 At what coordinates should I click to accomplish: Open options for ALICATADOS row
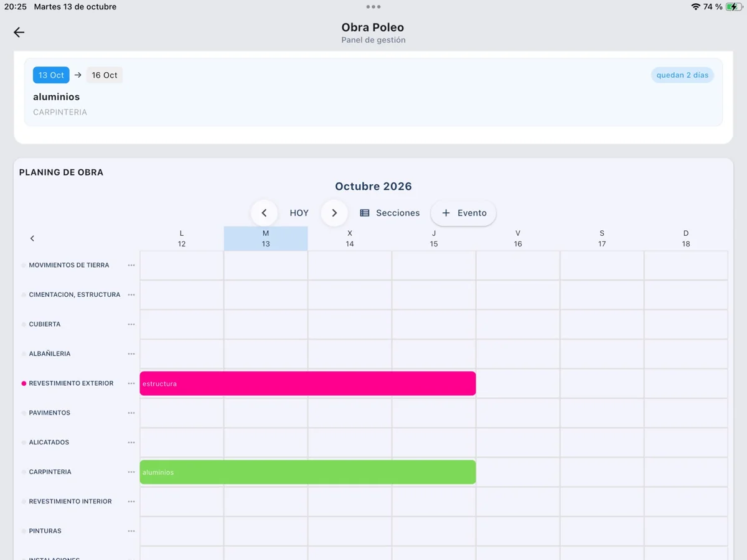click(131, 442)
